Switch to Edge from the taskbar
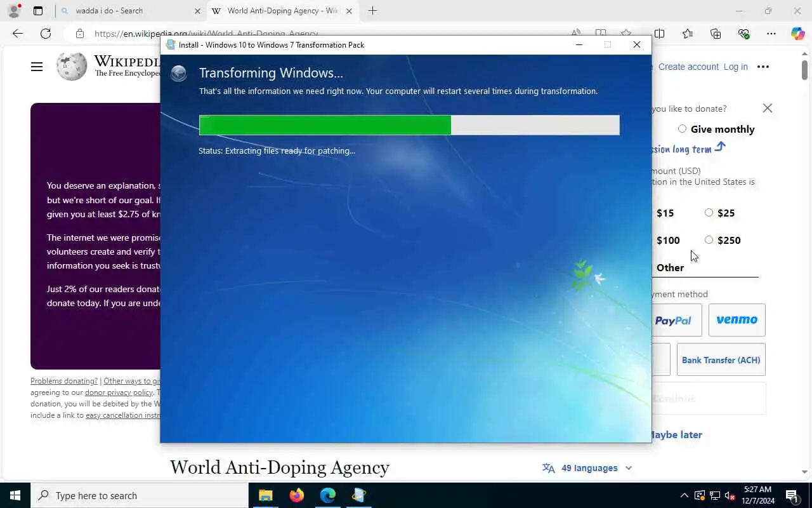Viewport: 812px width, 508px height. (327, 495)
